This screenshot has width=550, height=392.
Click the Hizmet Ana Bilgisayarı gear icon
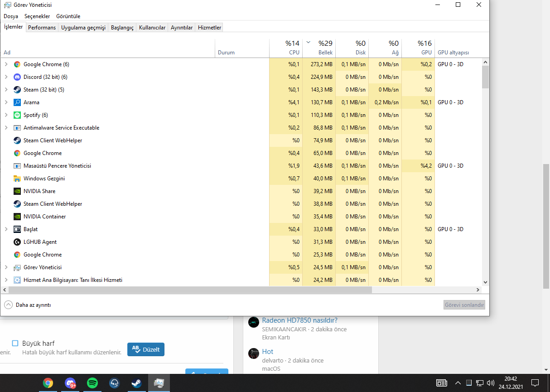tap(17, 280)
